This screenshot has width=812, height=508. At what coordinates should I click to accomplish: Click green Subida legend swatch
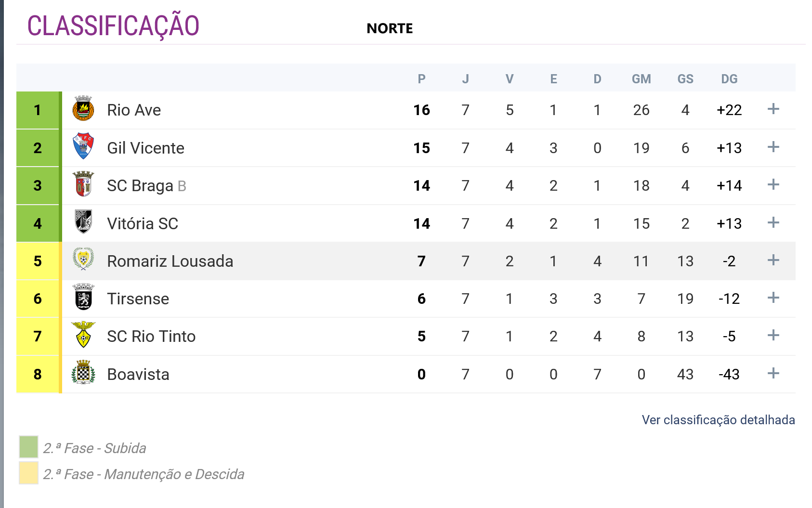(x=28, y=447)
